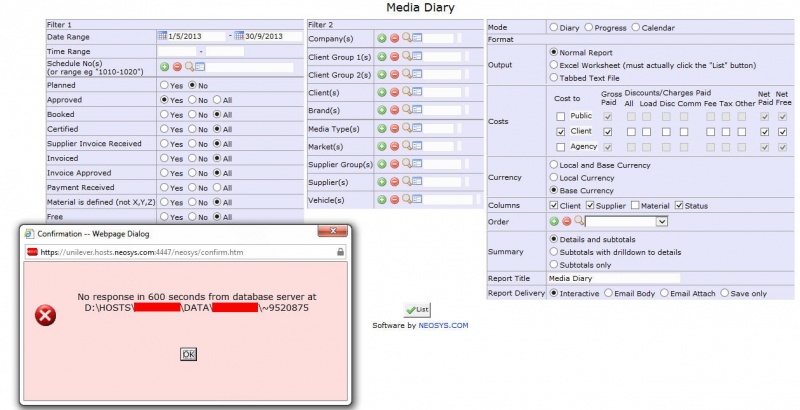800x410 pixels.
Task: Tick the Agency cost-to checkbox
Action: tap(560, 147)
